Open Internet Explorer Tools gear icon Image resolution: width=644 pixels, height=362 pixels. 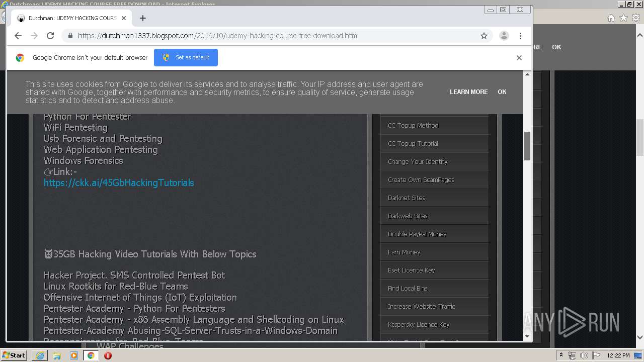(636, 18)
